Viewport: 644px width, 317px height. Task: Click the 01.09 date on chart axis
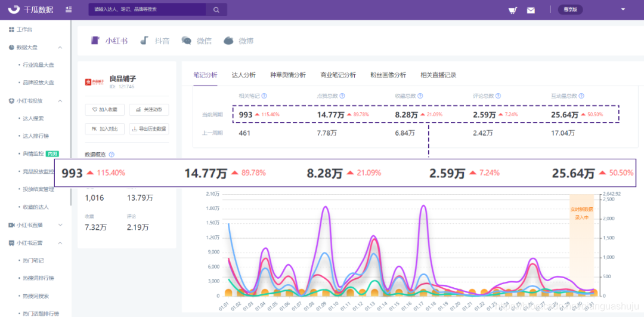[x=320, y=306]
